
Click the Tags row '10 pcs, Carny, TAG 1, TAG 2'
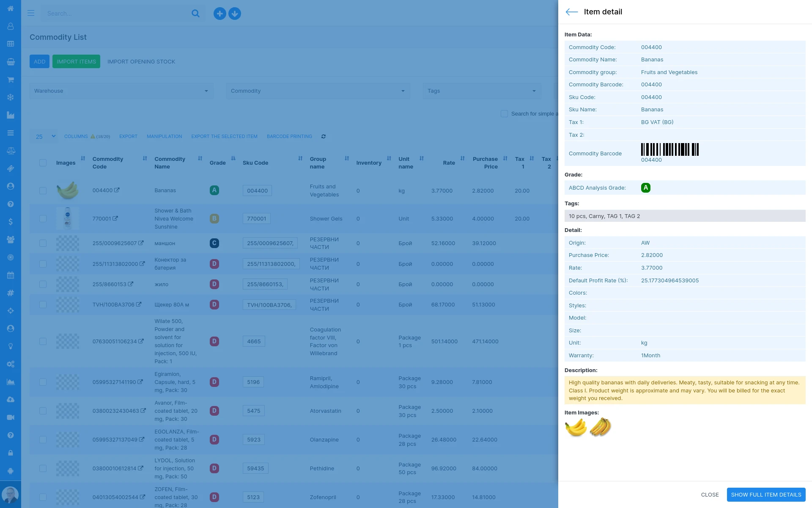pyautogui.click(x=685, y=216)
